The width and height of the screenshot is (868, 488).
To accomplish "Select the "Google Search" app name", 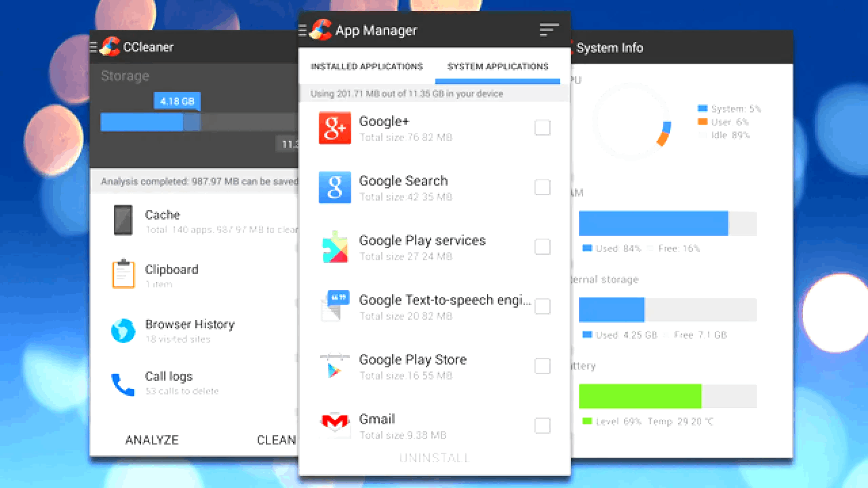I will pyautogui.click(x=403, y=181).
